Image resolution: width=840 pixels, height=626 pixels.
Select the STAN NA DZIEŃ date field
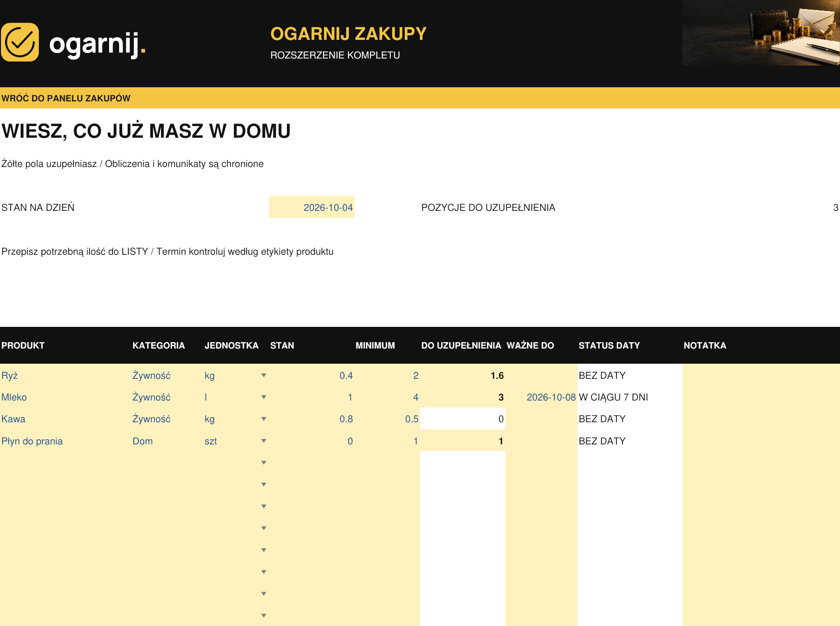(311, 207)
